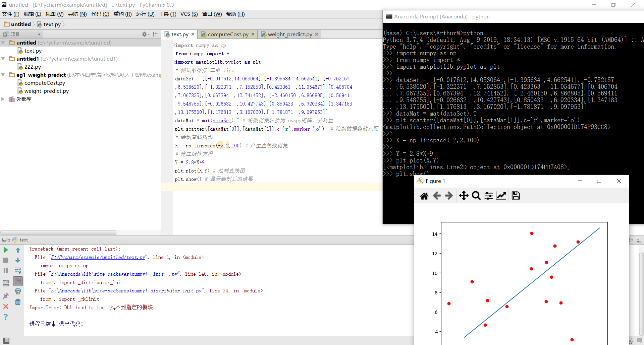Click 'text.py' in the navigation breadcrumb
This screenshot has height=345, width=644.
pos(49,24)
